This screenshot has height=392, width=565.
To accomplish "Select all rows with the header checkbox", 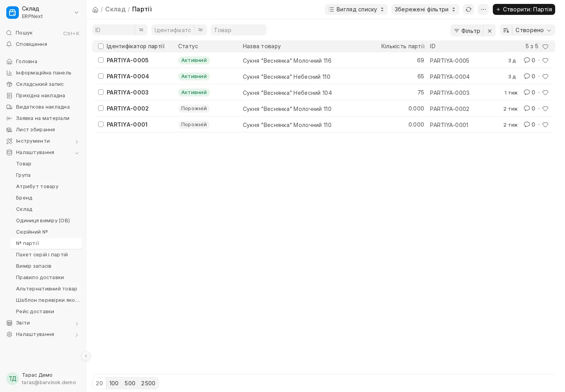I will pyautogui.click(x=101, y=46).
